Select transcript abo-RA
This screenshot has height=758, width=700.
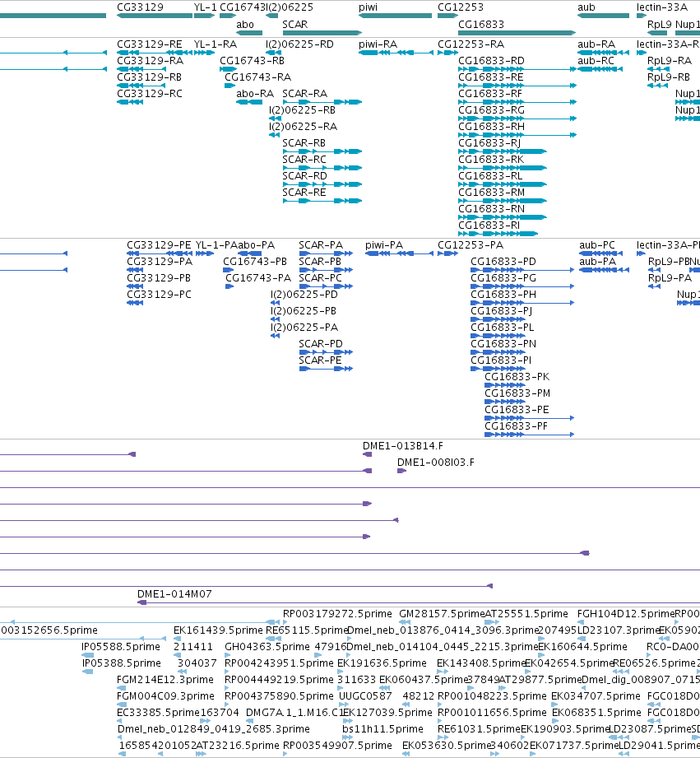pos(249,102)
